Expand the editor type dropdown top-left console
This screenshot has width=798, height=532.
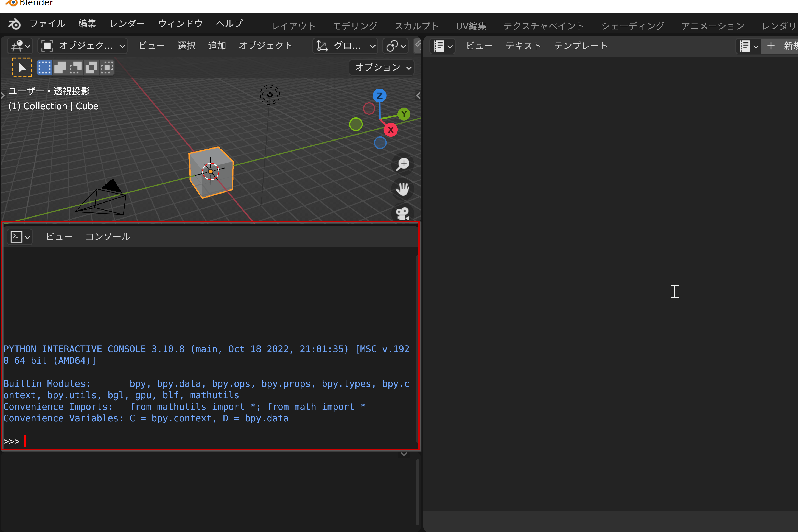(x=18, y=237)
